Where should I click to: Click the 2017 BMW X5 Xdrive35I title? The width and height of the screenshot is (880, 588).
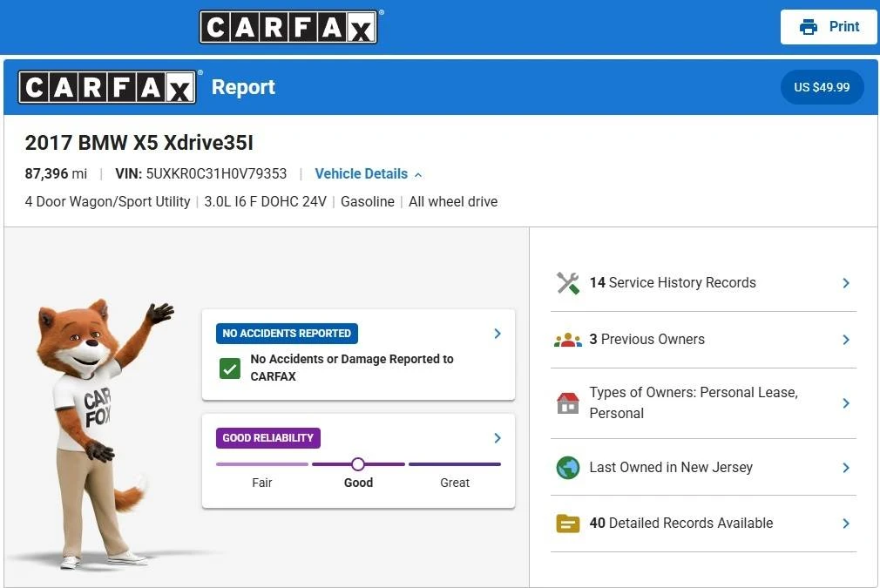(139, 143)
